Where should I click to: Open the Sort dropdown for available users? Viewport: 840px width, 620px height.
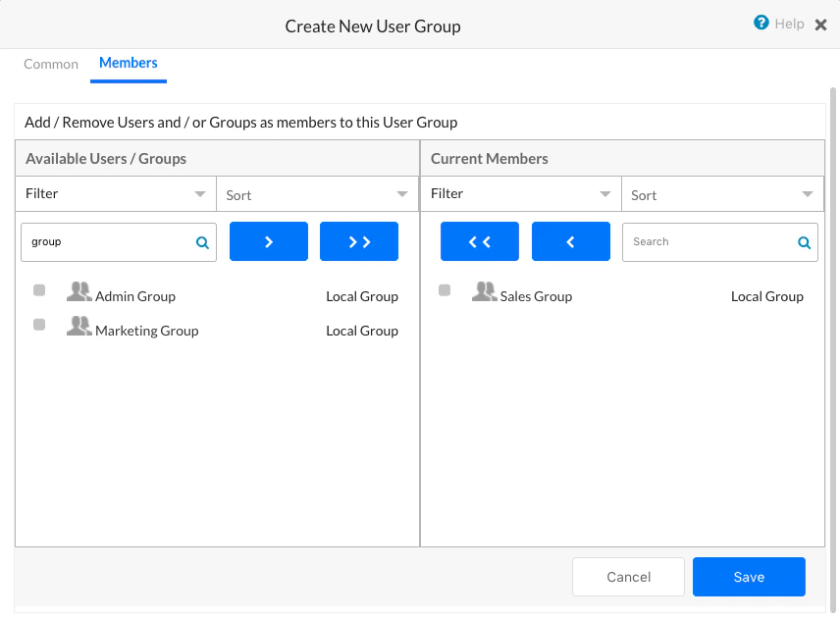(x=316, y=193)
